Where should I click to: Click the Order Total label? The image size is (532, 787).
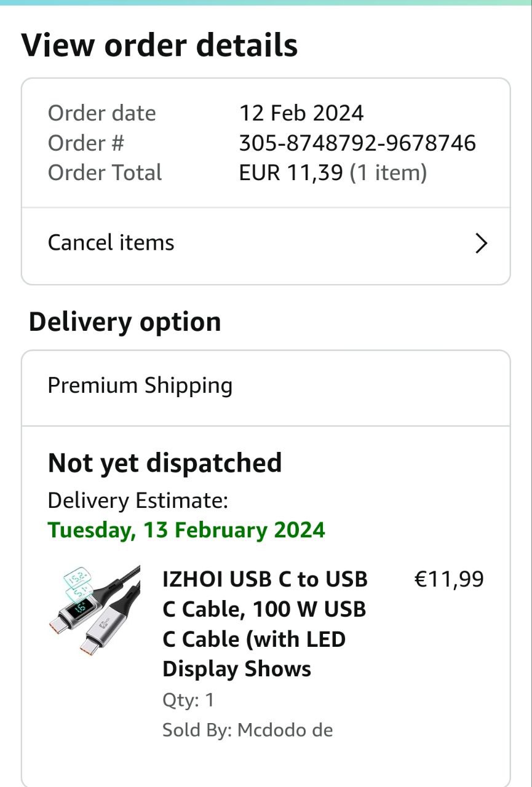tap(105, 173)
